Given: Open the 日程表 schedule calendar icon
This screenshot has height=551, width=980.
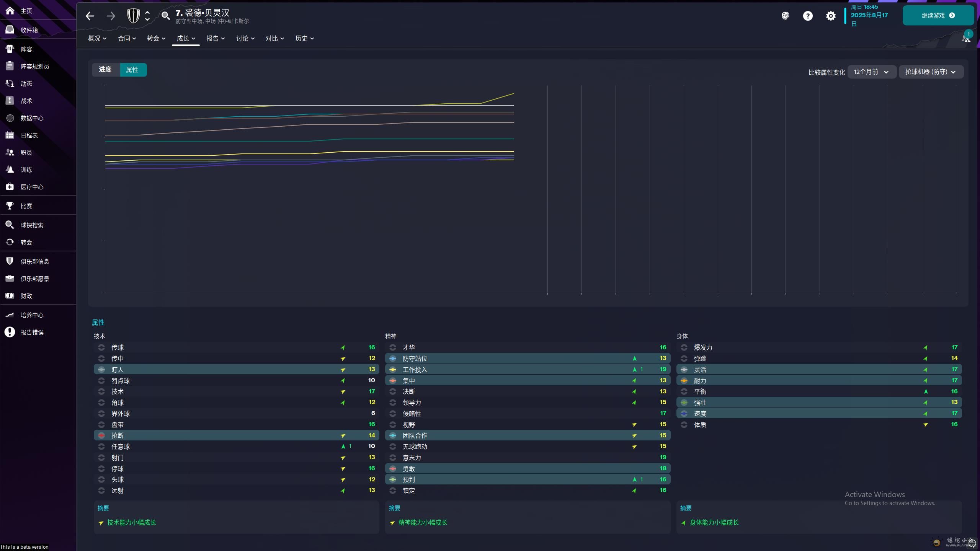Looking at the screenshot, I should click(x=10, y=135).
